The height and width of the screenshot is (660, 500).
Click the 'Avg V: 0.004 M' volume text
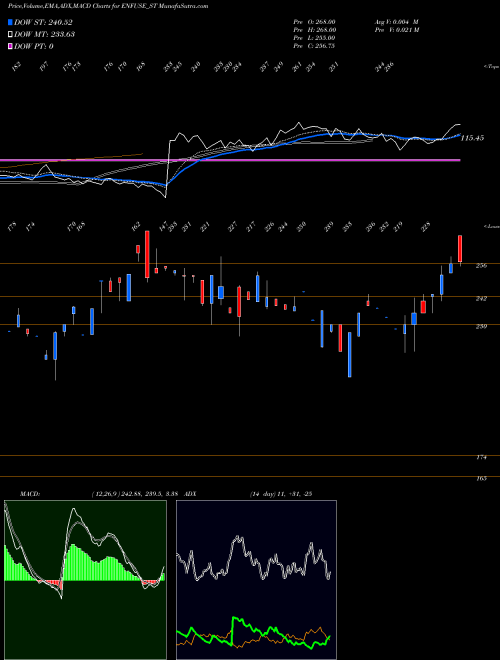(x=396, y=22)
